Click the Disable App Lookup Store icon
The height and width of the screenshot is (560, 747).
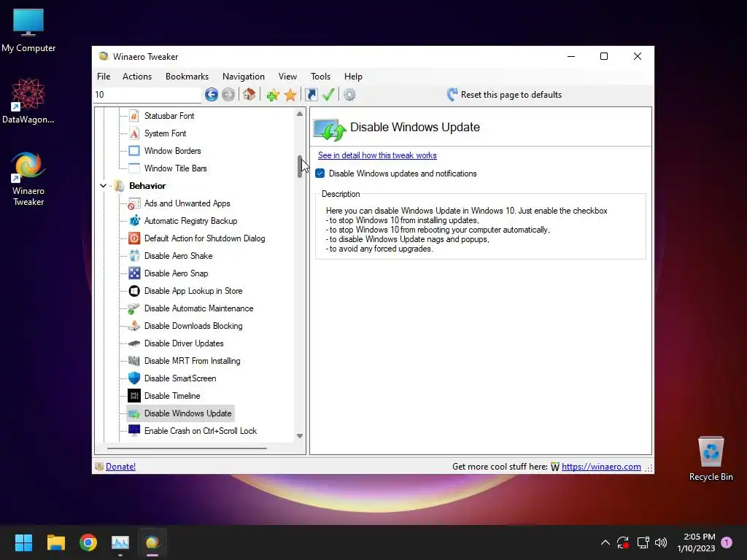(134, 291)
